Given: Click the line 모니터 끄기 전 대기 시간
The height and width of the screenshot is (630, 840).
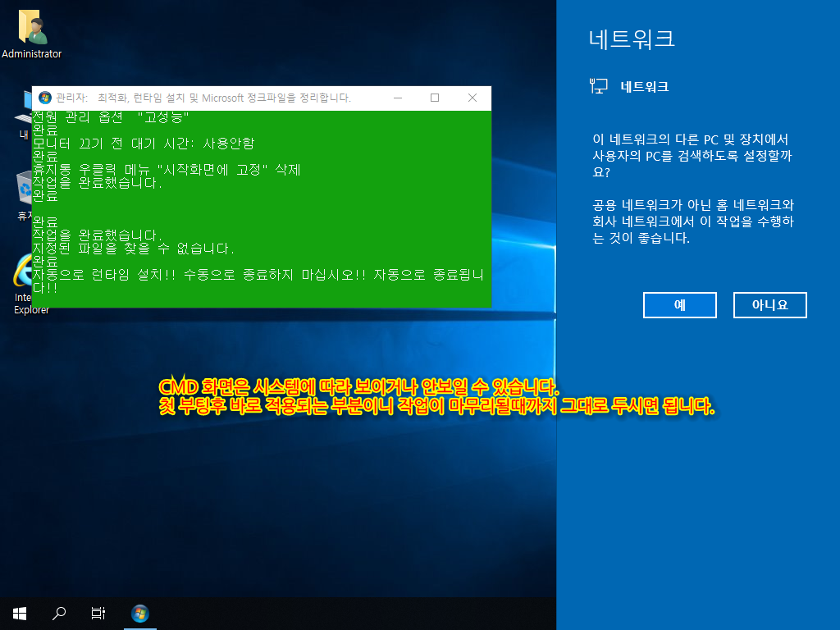Looking at the screenshot, I should [x=144, y=143].
